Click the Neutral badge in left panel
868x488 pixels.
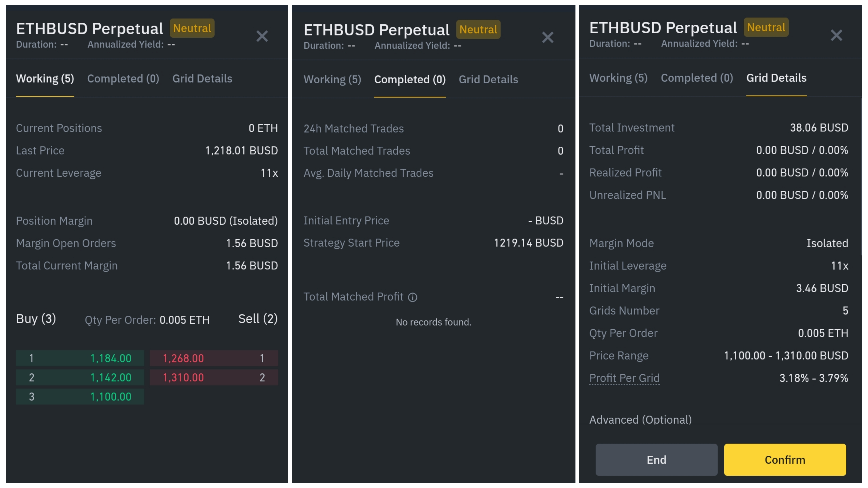pos(192,28)
